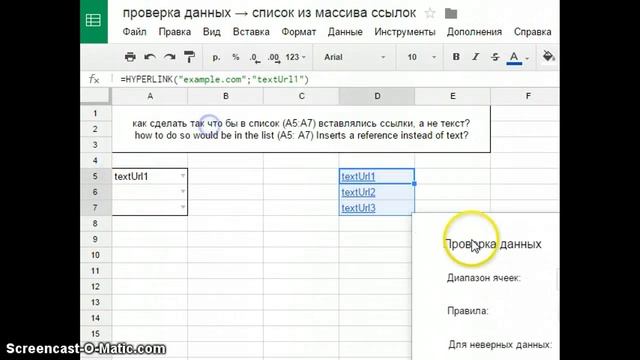Open the 123 number formats dropdown

tap(296, 58)
